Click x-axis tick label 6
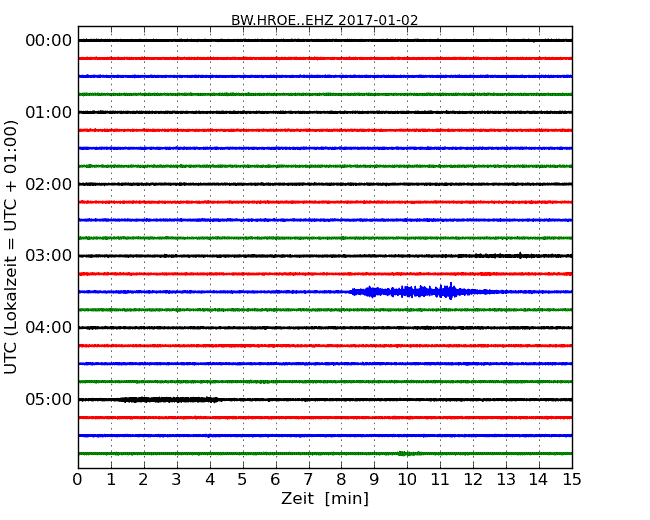Viewport: 650px width, 520px height. pyautogui.click(x=275, y=480)
